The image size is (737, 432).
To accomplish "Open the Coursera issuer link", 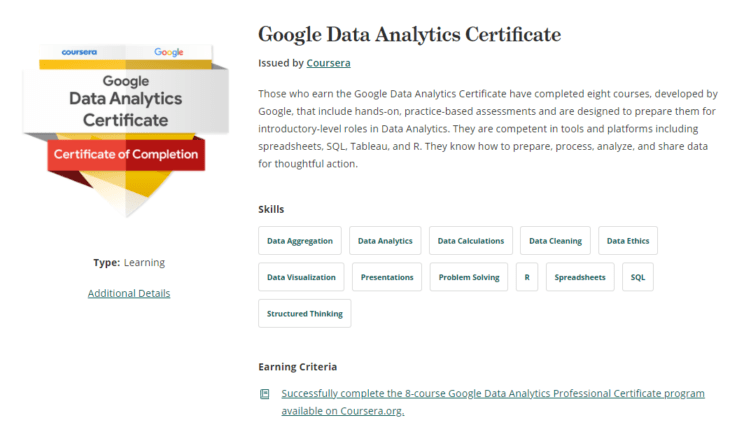I will tap(328, 63).
